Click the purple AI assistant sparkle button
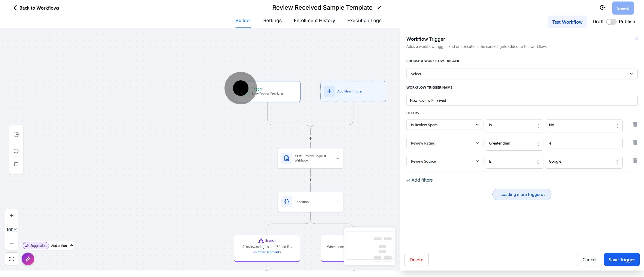This screenshot has width=644, height=277. (x=28, y=259)
